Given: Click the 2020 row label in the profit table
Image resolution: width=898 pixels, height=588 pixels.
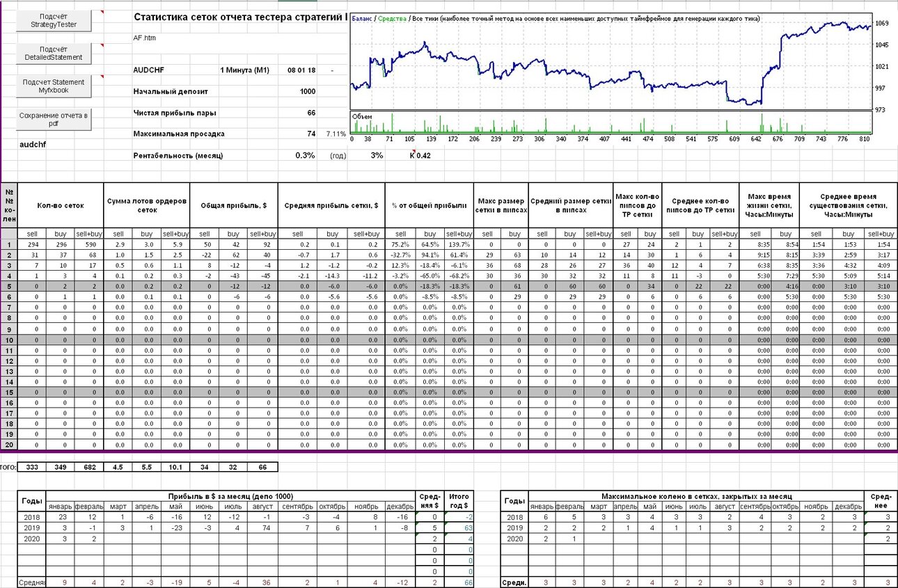Looking at the screenshot, I should pyautogui.click(x=32, y=539).
